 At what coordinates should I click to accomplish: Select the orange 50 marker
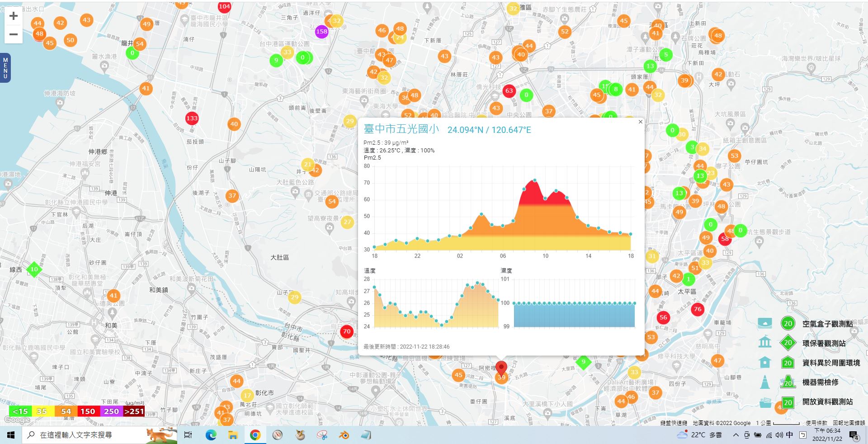[70, 40]
